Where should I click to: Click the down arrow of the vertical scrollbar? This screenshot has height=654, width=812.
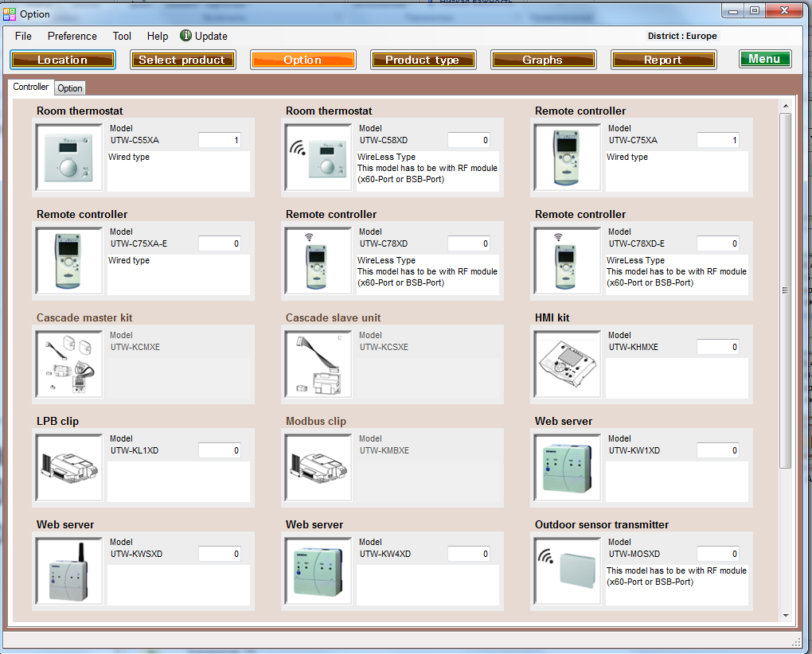785,615
